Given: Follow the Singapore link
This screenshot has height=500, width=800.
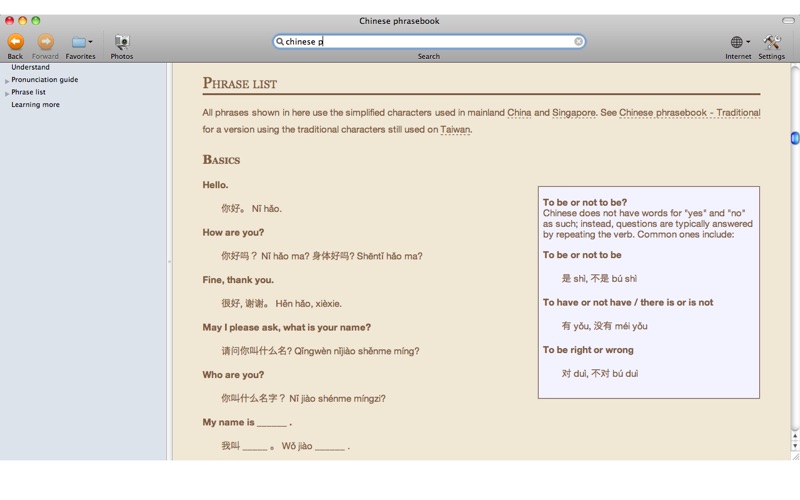Looking at the screenshot, I should 573,113.
